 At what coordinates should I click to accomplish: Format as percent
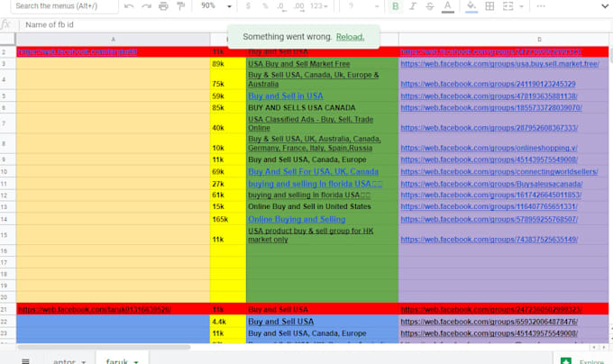pyautogui.click(x=265, y=6)
